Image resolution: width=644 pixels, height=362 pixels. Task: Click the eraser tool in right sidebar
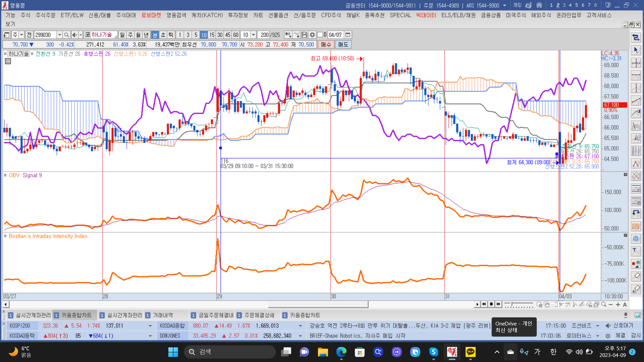pyautogui.click(x=636, y=276)
